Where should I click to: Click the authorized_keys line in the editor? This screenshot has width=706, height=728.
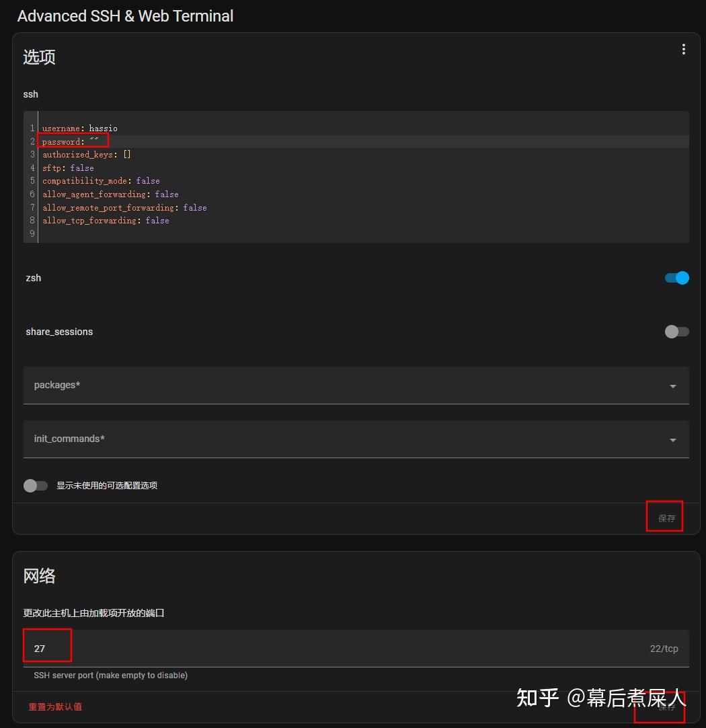pos(85,154)
